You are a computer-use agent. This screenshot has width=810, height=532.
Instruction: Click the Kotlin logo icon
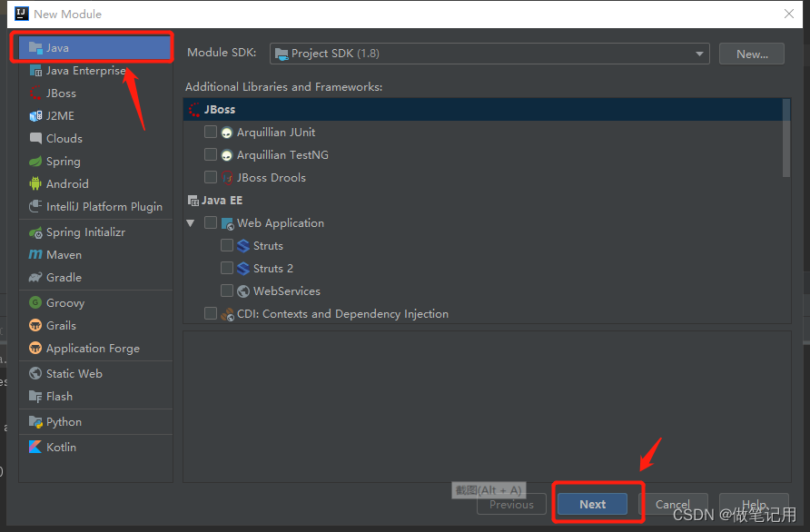pos(35,447)
